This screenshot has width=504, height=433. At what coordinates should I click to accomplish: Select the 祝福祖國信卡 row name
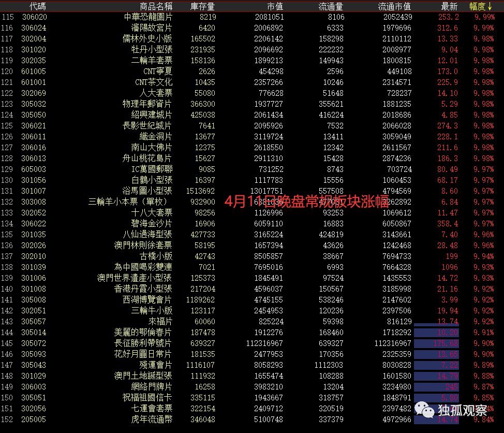[147, 398]
